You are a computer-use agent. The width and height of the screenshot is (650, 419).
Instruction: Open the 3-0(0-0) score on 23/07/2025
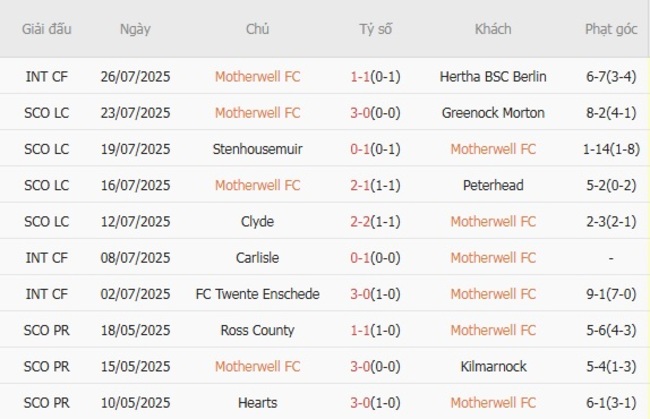(x=376, y=113)
